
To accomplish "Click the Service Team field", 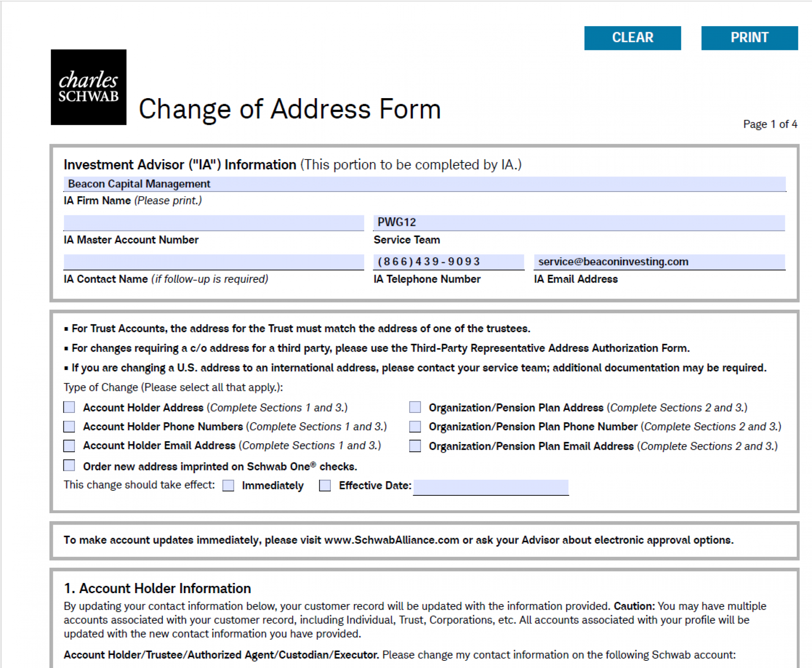I will click(579, 223).
